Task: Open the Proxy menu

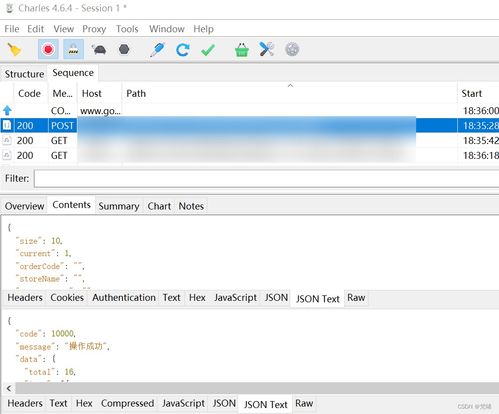Action: click(x=94, y=29)
